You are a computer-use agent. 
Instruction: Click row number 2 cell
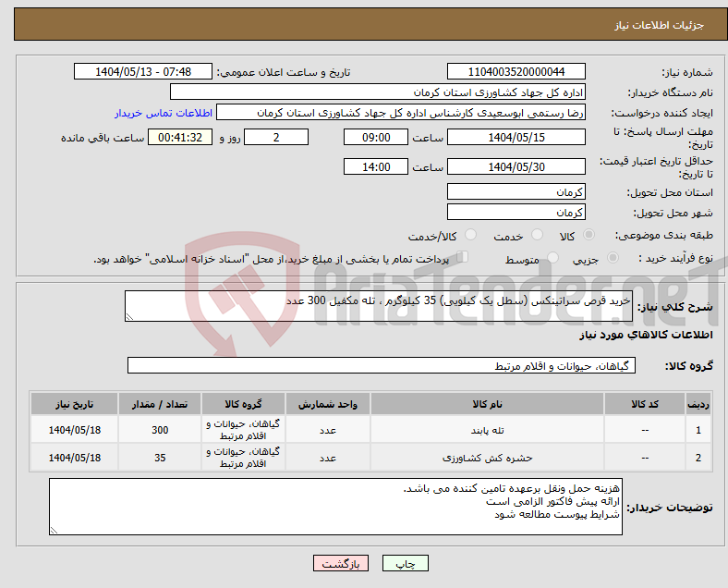click(698, 458)
